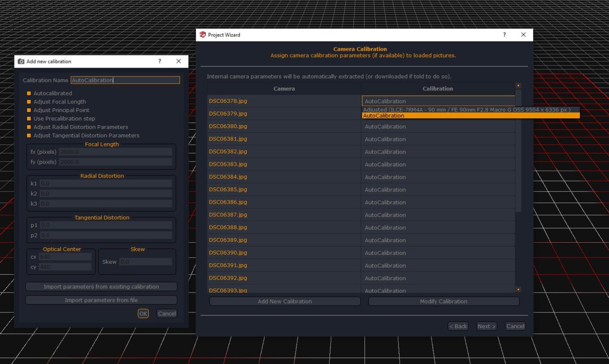Toggle the Autocalibrated checkbox
This screenshot has height=364, width=609.
[29, 93]
